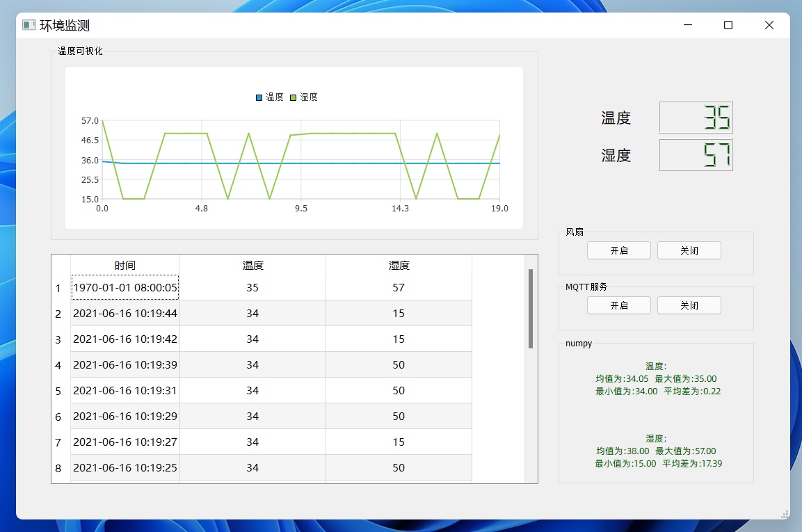Disable the fan with the 风扇 关闭 button
The image size is (802, 532).
coord(689,250)
